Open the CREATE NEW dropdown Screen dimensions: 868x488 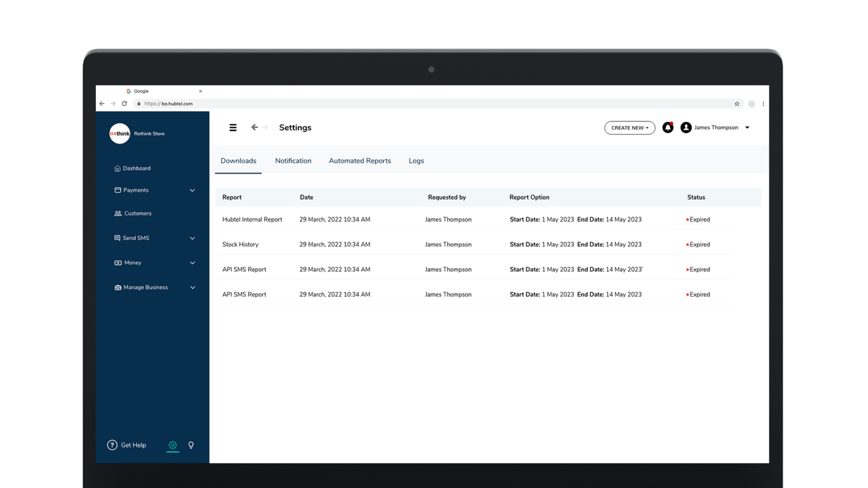[629, 128]
